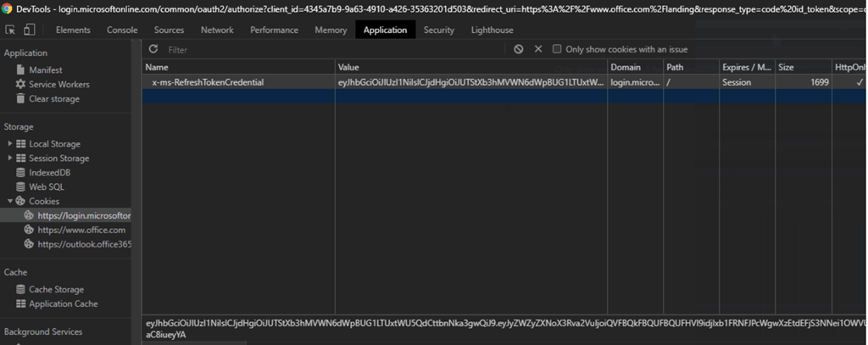Open the Console tab
This screenshot has height=345, width=868.
pos(122,30)
